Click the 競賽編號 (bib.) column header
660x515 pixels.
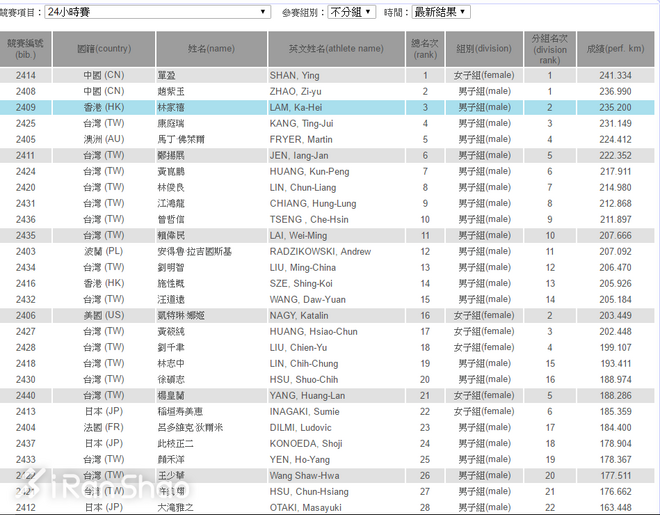click(x=26, y=48)
